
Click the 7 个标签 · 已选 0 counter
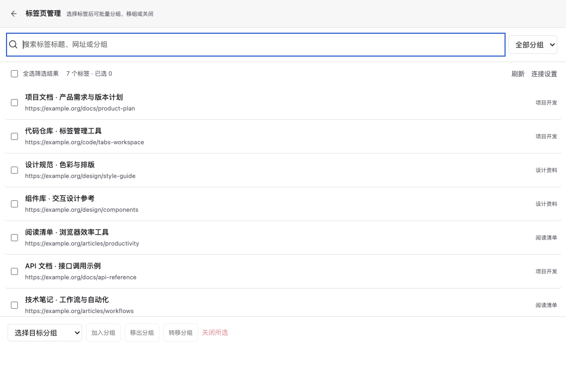(x=89, y=73)
